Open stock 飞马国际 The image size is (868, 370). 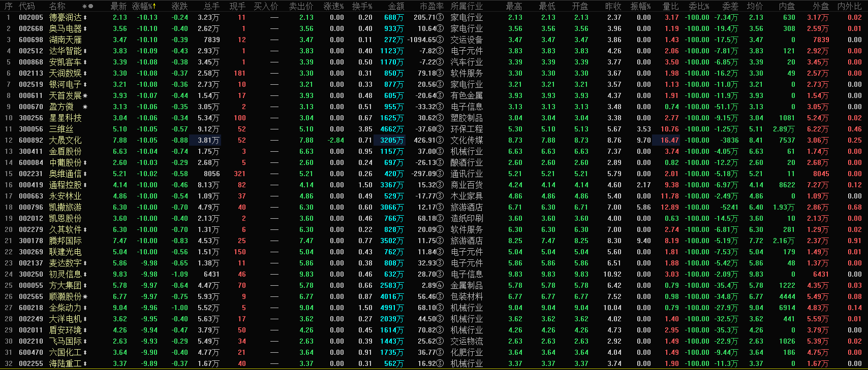(65, 341)
